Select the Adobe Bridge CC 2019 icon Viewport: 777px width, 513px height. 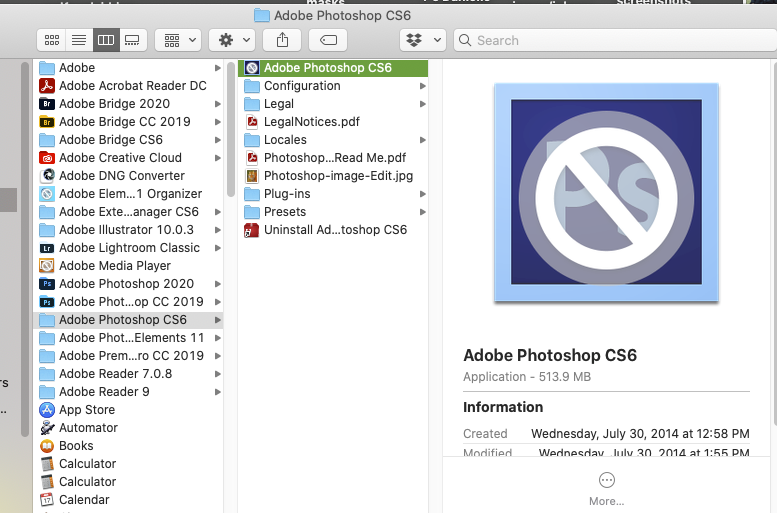pos(47,122)
